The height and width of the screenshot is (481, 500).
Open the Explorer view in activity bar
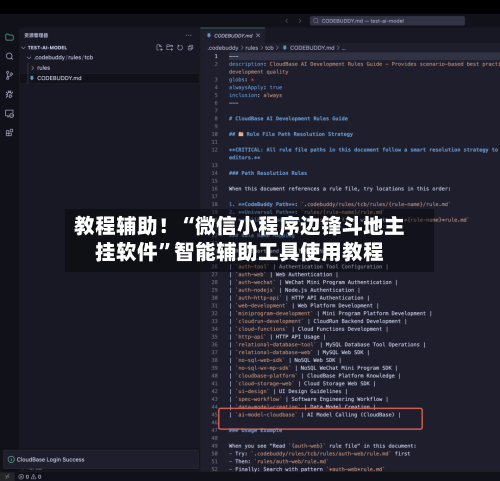9,37
